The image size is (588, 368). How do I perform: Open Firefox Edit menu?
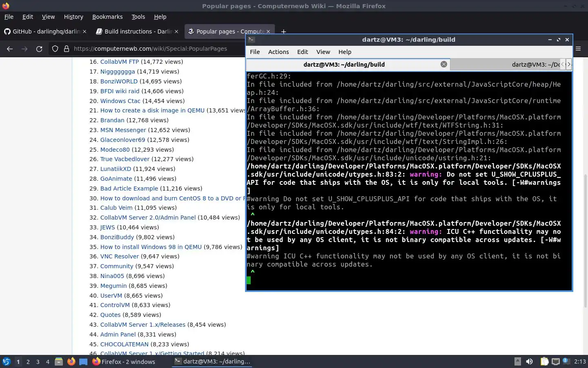tap(28, 17)
